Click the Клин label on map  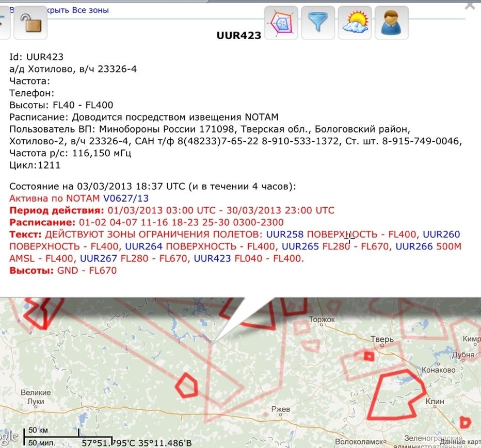pos(435,401)
